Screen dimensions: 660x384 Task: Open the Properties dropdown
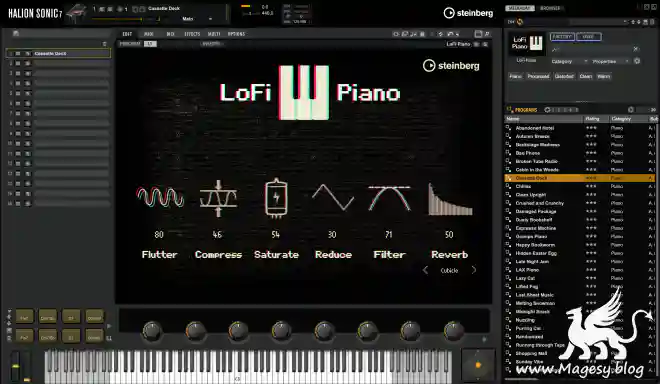(610, 61)
